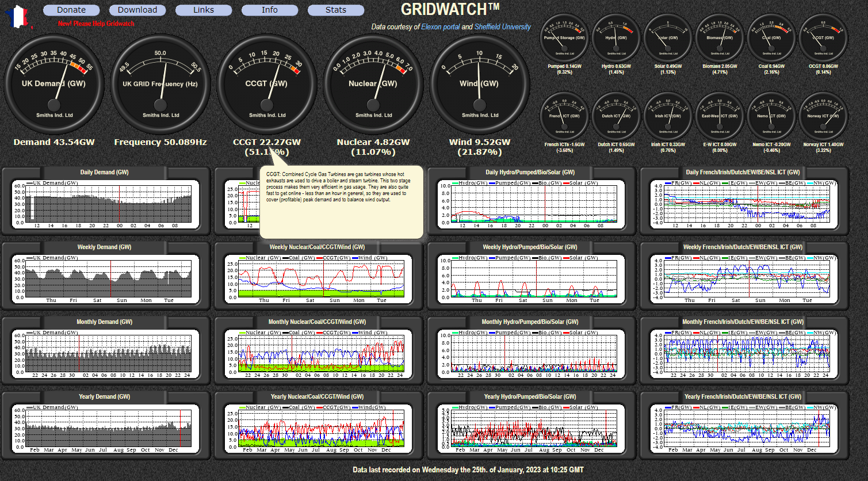Select the small Solar gauge
The image size is (868, 481).
(x=668, y=37)
